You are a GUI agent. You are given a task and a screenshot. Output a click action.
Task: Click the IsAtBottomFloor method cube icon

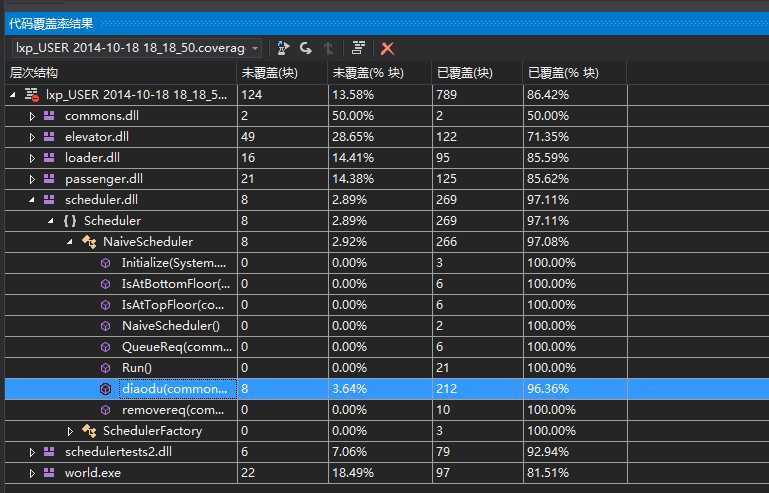[x=105, y=284]
